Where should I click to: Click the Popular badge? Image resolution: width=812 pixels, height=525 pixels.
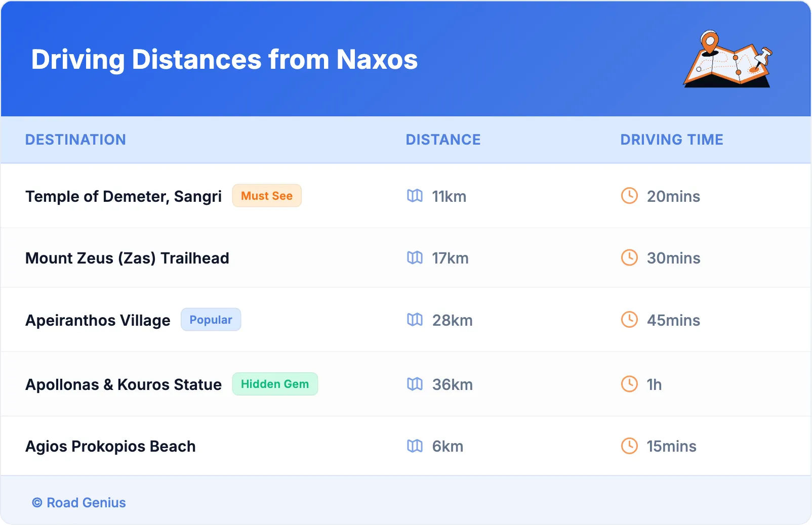tap(211, 320)
